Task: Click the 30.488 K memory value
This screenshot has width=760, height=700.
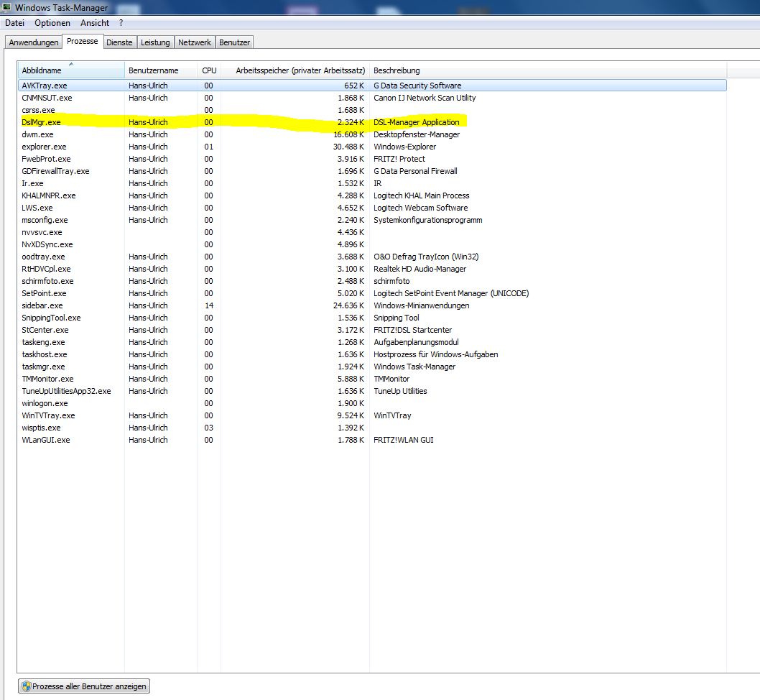Action: (348, 147)
